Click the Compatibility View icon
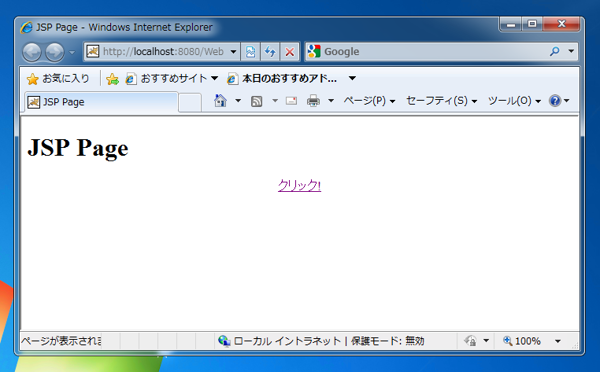600x372 pixels. [251, 51]
